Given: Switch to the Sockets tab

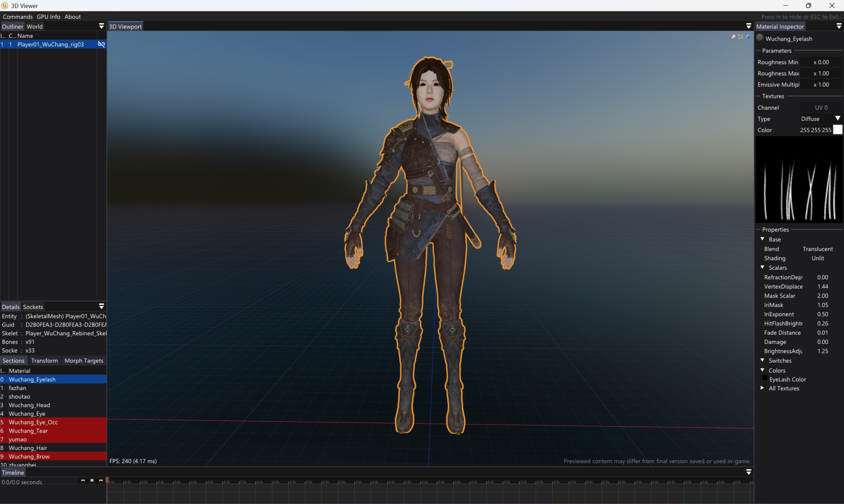Looking at the screenshot, I should pos(33,307).
